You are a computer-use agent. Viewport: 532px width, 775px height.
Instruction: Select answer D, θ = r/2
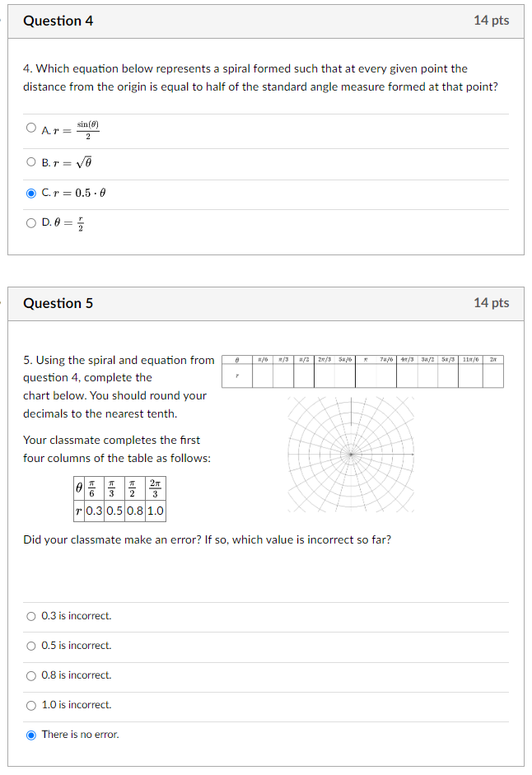30,223
